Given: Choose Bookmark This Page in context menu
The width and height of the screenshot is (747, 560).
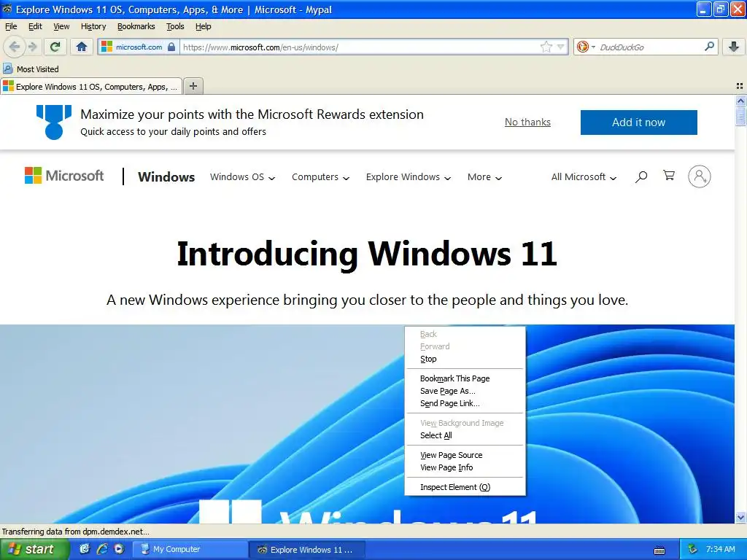Looking at the screenshot, I should click(465, 378).
